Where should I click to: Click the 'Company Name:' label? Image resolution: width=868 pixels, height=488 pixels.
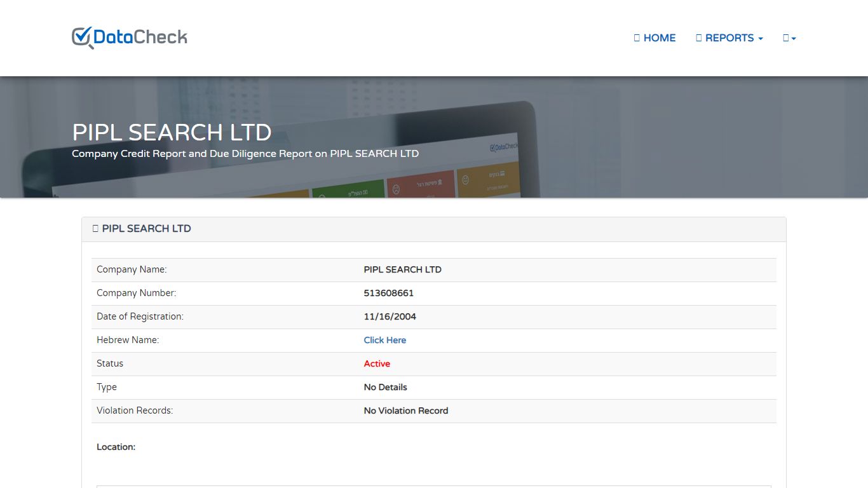coord(132,269)
